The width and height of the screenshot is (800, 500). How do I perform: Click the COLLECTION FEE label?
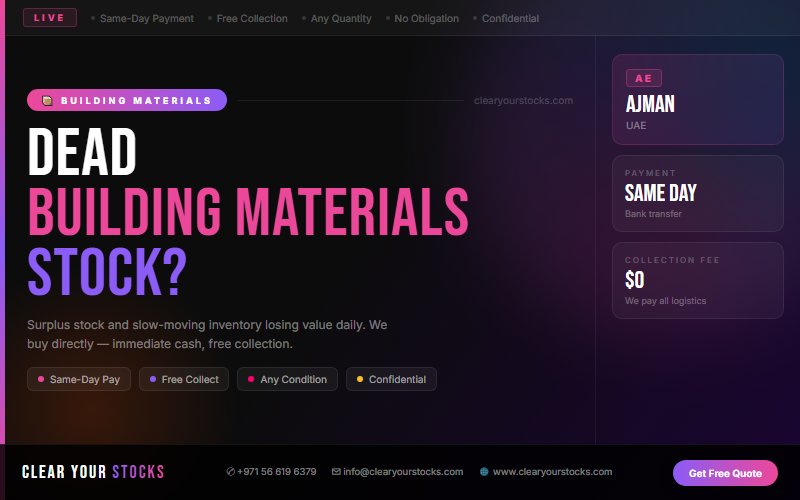(672, 260)
